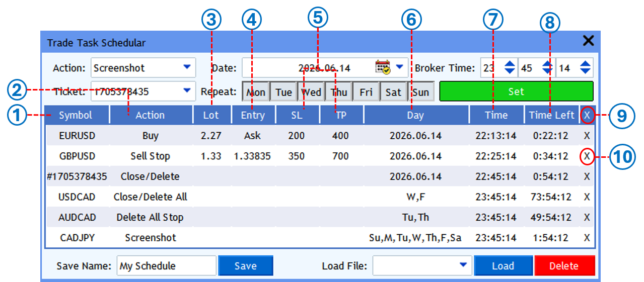Remove the #1705378435 Close/Delete task
The width and height of the screenshot is (644, 282).
587,177
